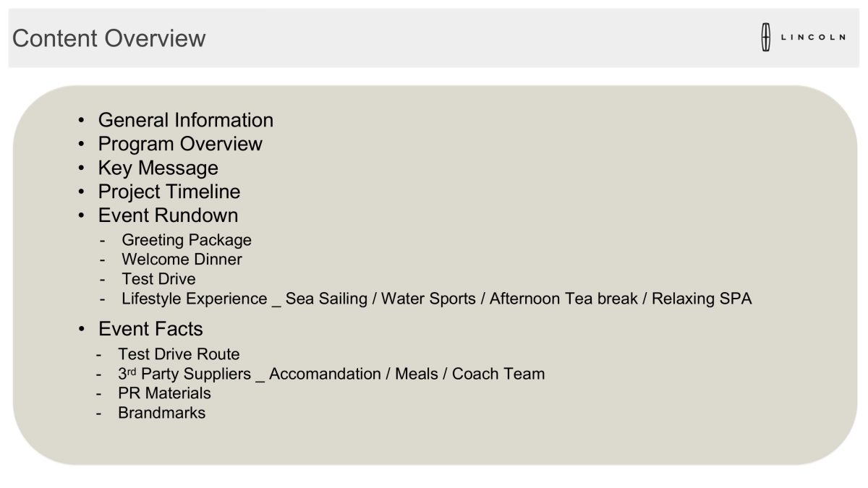Viewport: 868px width, 488px height.
Task: Click the Lincoln star emblem icon
Action: (765, 38)
